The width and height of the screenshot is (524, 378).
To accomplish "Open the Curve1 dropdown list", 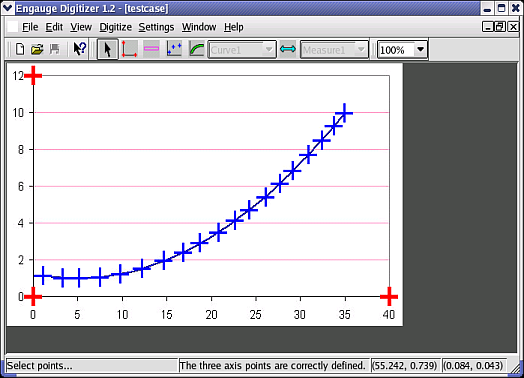I will 242,50.
